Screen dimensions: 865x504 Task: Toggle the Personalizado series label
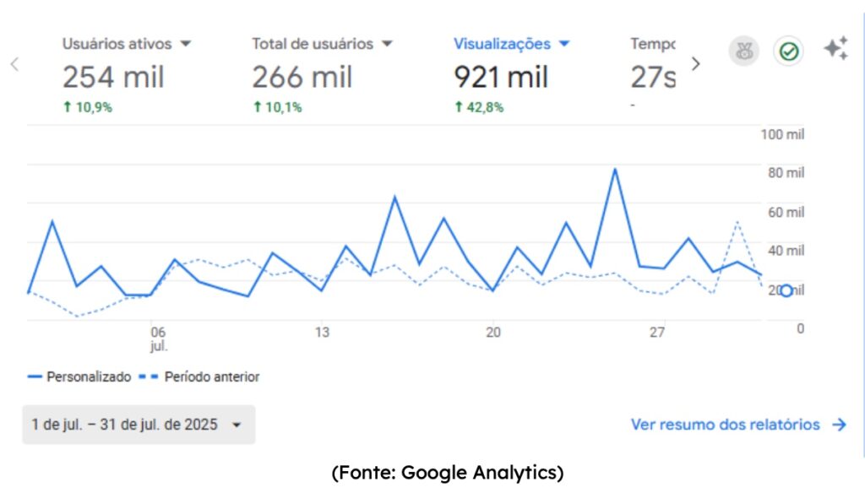click(89, 377)
